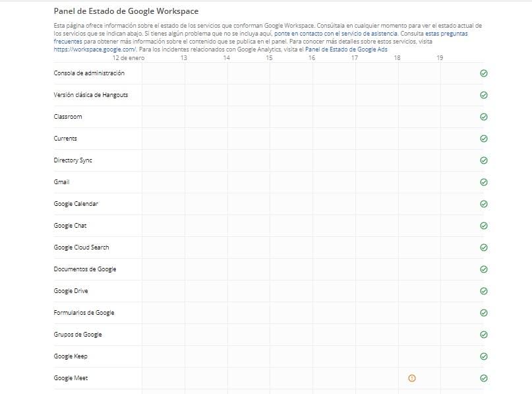The height and width of the screenshot is (394, 532).
Task: Select the Google Meet green status checkmark
Action: coord(484,378)
